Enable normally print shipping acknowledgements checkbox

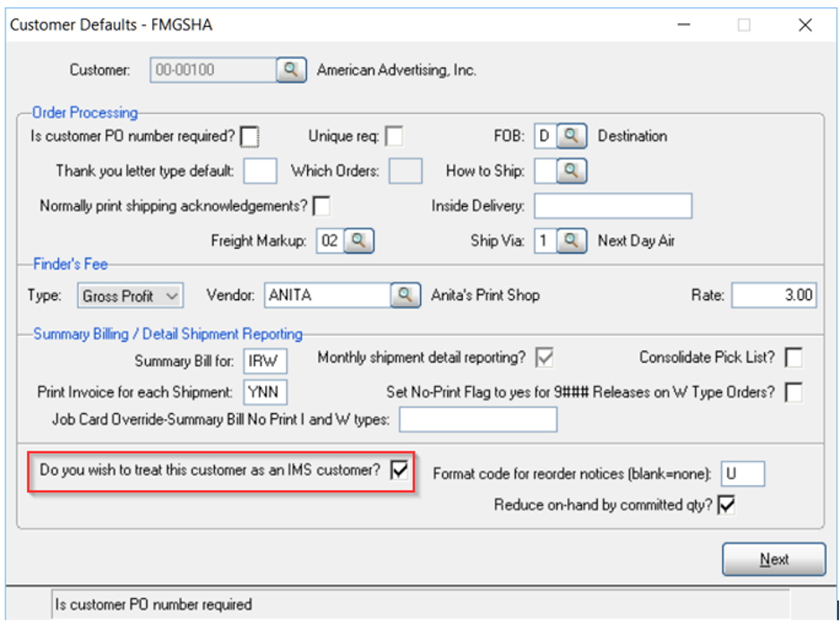[x=321, y=206]
